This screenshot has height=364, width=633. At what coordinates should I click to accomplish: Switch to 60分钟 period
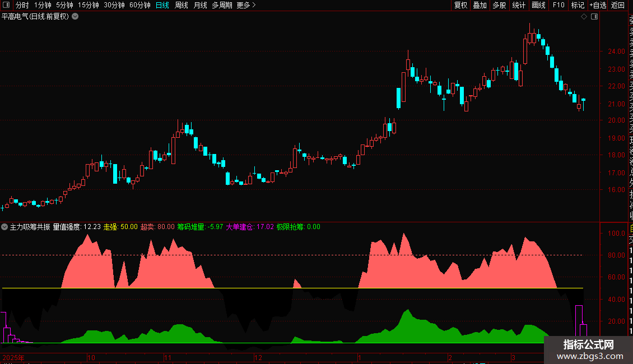[140, 5]
